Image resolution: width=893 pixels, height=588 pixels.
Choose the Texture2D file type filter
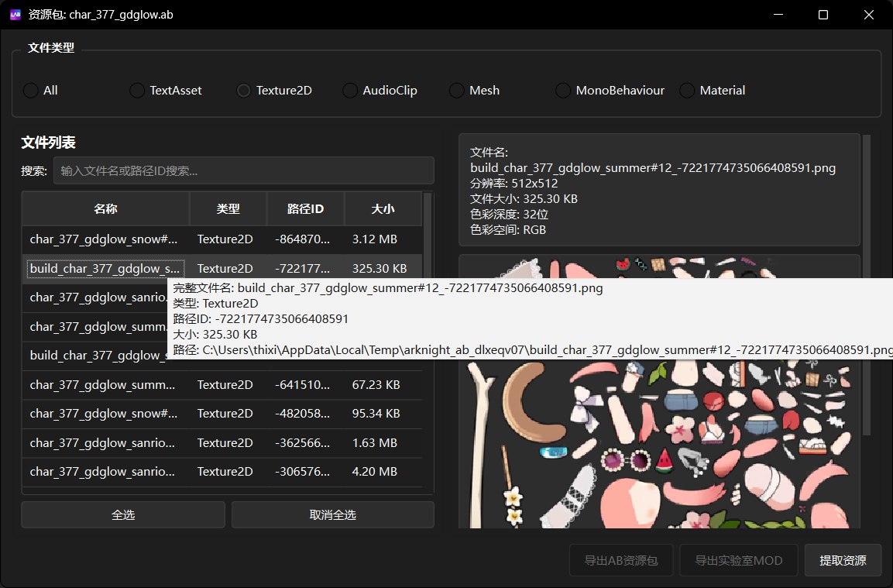click(244, 91)
